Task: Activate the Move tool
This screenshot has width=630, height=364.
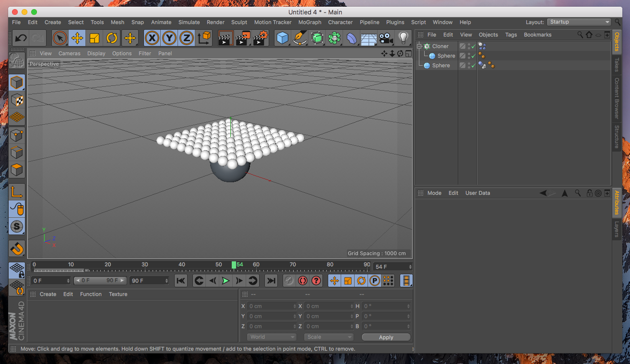Action: (x=77, y=38)
